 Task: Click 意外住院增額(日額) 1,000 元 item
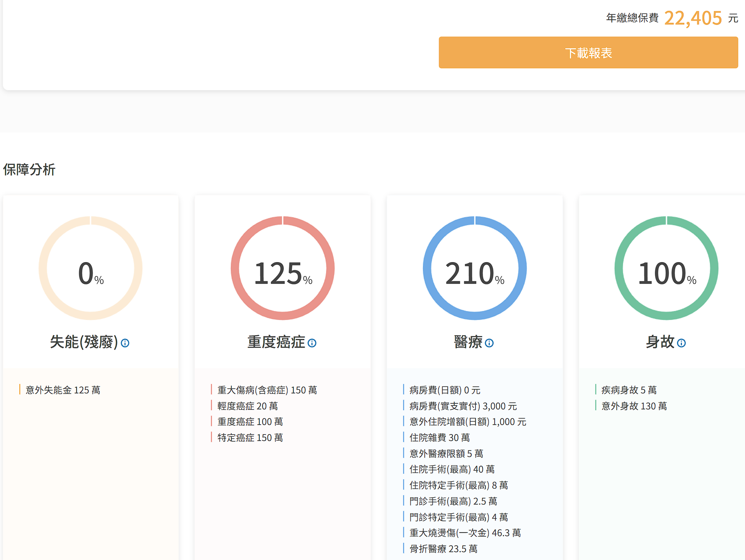468,422
